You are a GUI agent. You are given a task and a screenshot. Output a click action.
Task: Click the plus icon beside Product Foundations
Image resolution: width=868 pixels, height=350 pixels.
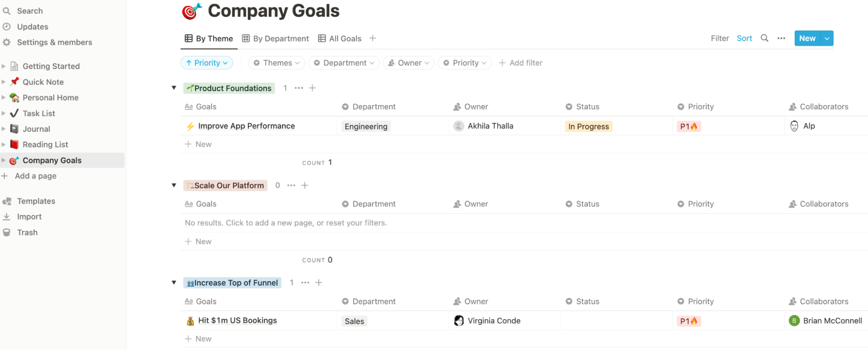tap(312, 88)
